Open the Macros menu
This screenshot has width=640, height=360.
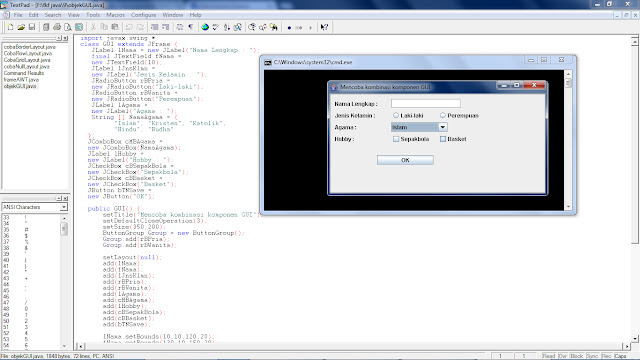click(116, 15)
